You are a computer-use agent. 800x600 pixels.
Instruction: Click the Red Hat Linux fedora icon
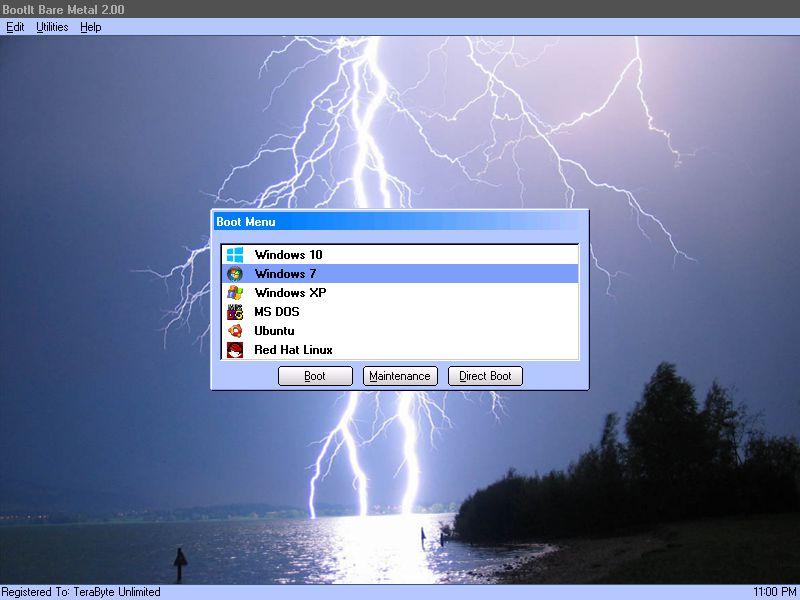pos(235,350)
